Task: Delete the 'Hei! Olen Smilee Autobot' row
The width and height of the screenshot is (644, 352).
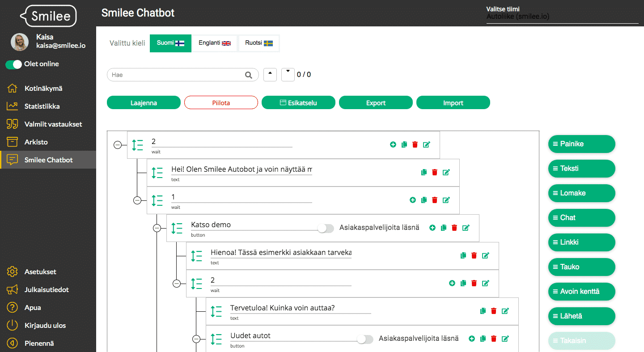Action: point(435,172)
